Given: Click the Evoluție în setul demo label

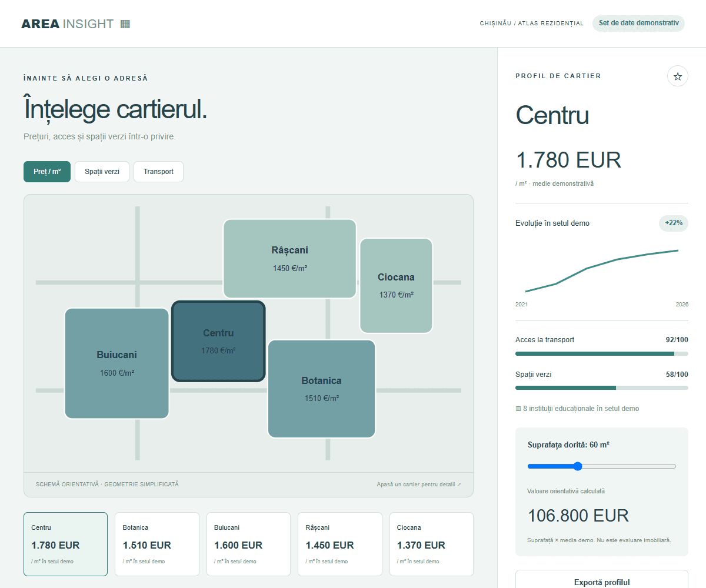Looking at the screenshot, I should point(552,223).
